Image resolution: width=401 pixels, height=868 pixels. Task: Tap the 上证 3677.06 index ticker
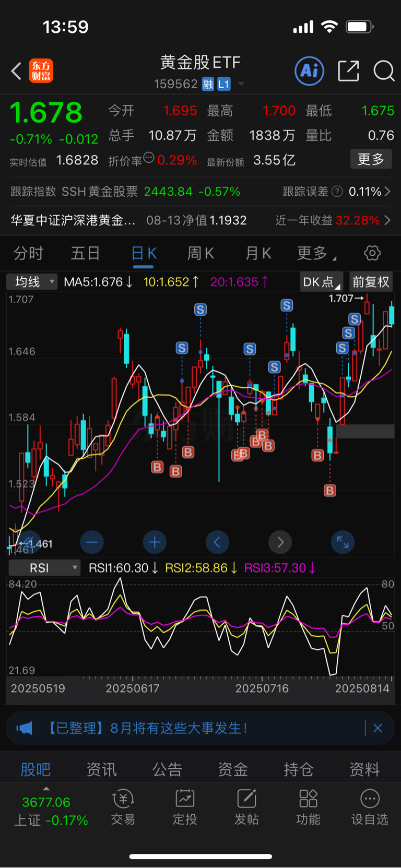click(x=51, y=811)
